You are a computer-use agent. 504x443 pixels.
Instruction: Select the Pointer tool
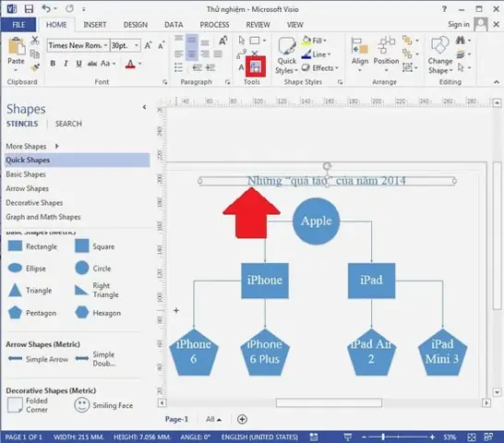[x=242, y=41]
